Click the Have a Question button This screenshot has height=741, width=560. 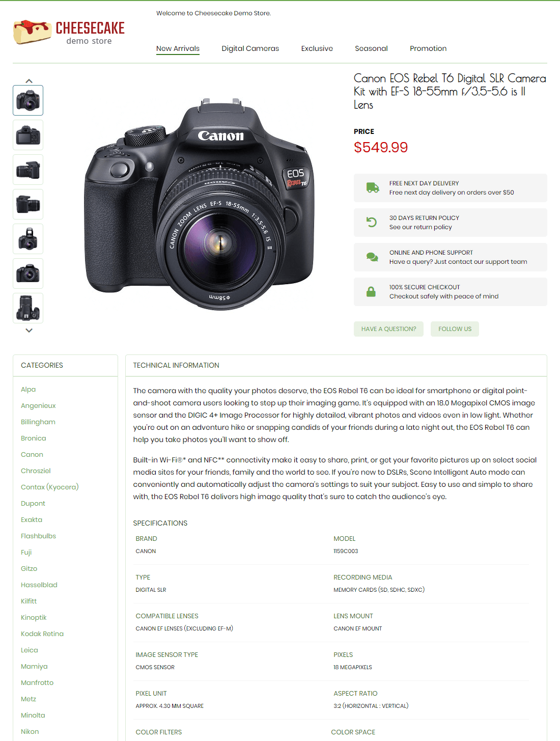tap(388, 329)
